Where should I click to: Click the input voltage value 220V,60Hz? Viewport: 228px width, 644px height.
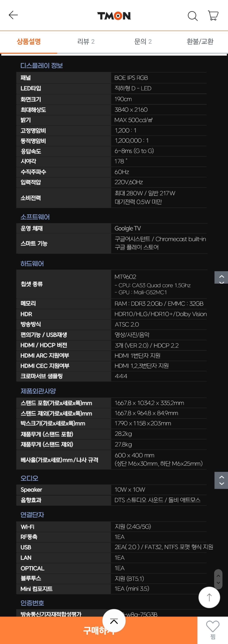click(x=129, y=182)
